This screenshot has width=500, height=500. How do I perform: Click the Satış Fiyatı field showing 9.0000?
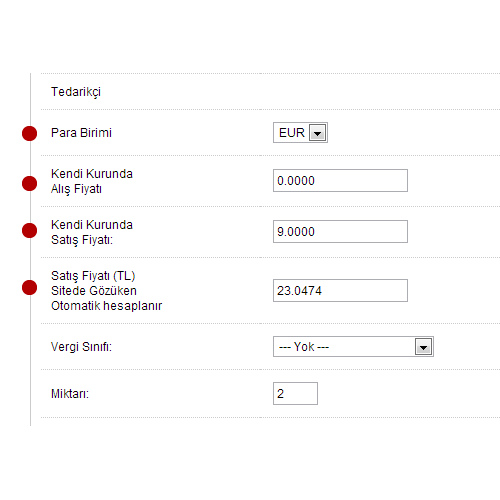[x=340, y=232]
